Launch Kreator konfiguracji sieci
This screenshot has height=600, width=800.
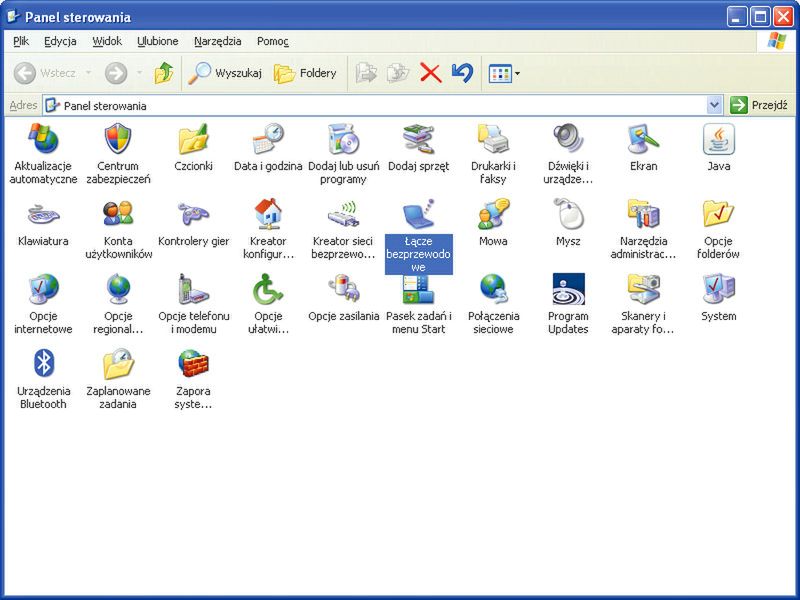pyautogui.click(x=268, y=228)
